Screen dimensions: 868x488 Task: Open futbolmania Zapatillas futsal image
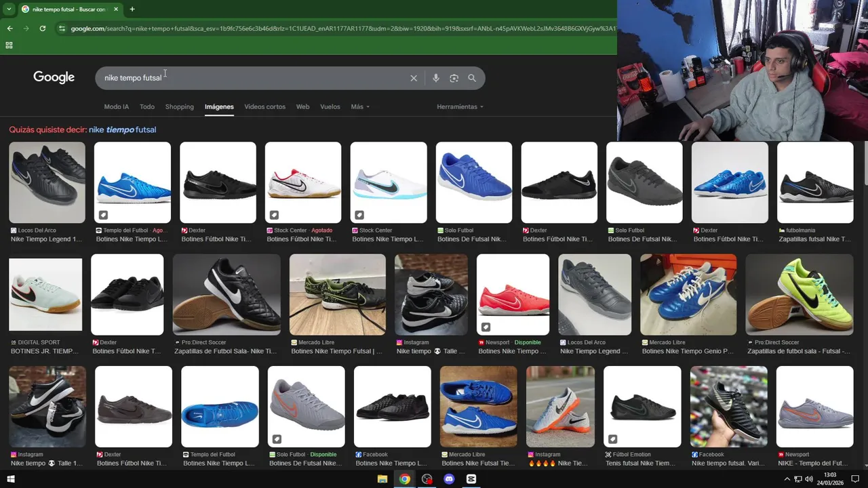(x=815, y=182)
